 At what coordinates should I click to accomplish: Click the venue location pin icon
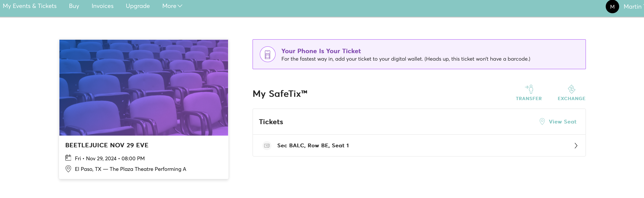pos(68,169)
